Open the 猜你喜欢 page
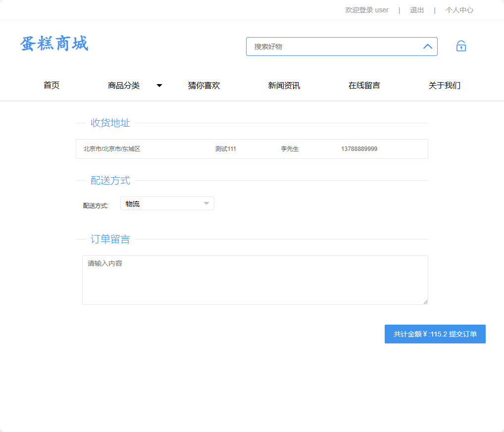 204,85
